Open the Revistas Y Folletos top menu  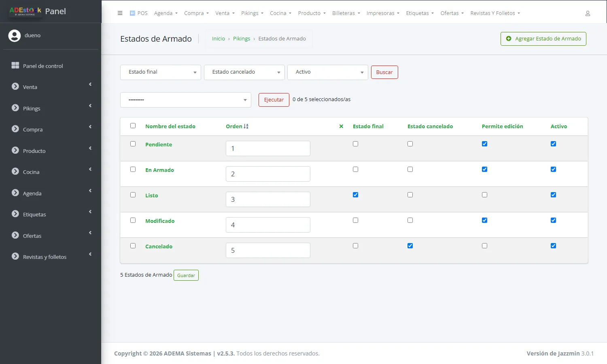point(495,13)
